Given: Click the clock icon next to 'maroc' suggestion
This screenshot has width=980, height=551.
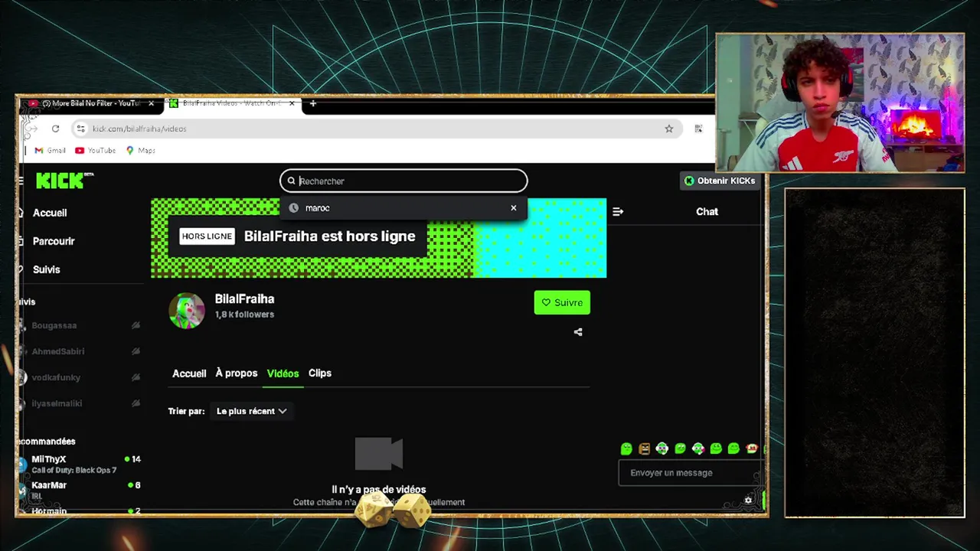Looking at the screenshot, I should 293,208.
